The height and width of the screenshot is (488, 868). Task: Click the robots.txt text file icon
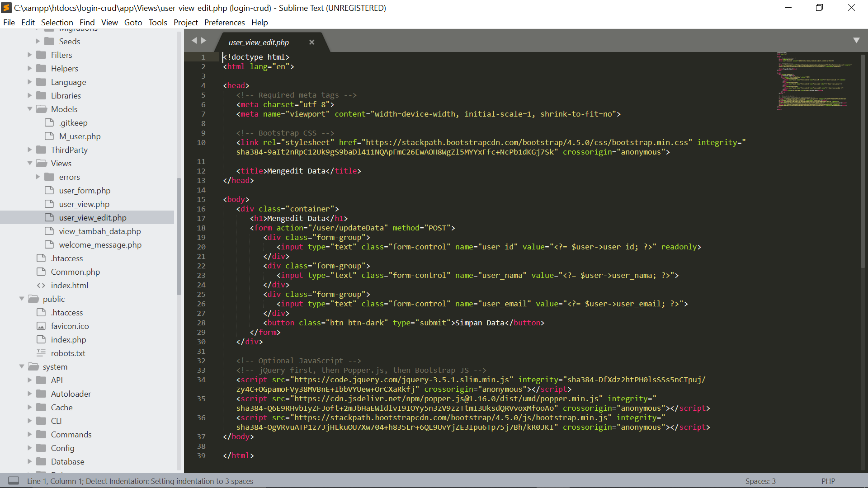coord(41,353)
